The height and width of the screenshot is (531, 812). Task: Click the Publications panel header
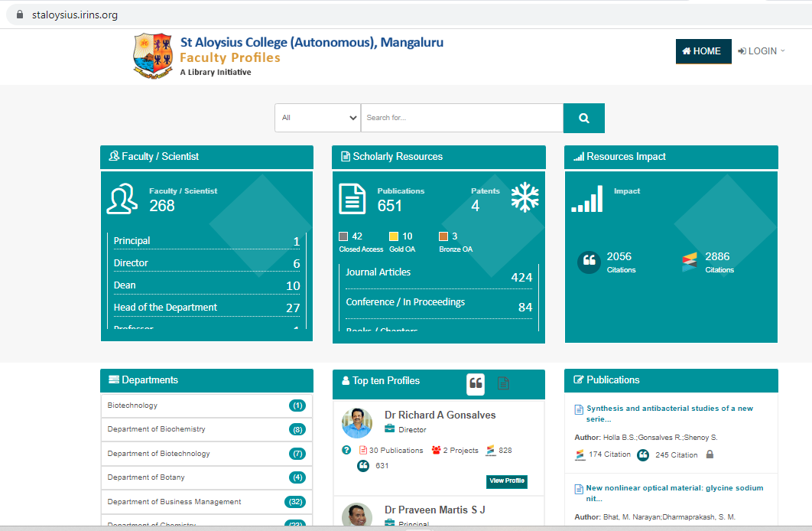pyautogui.click(x=671, y=380)
